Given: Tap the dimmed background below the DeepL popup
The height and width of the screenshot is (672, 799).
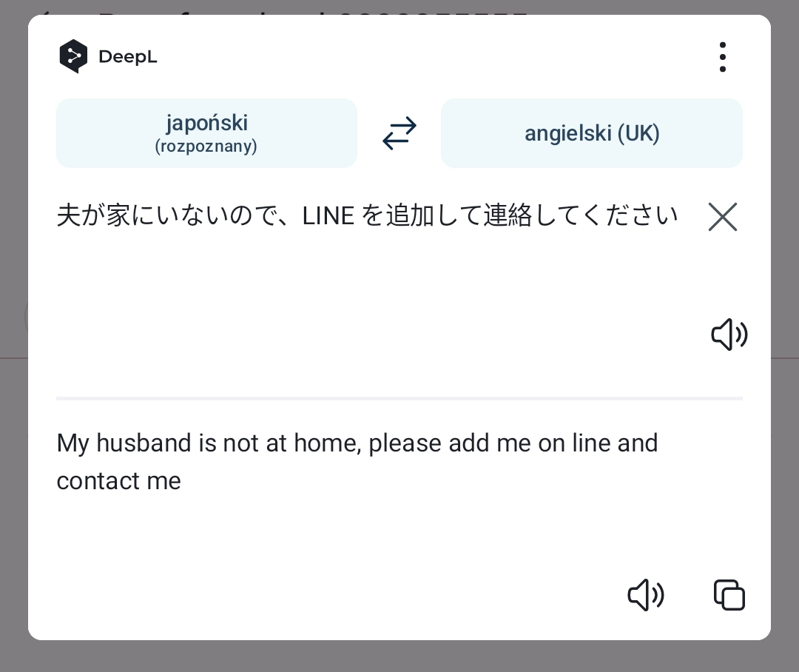Looking at the screenshot, I should pos(399,656).
